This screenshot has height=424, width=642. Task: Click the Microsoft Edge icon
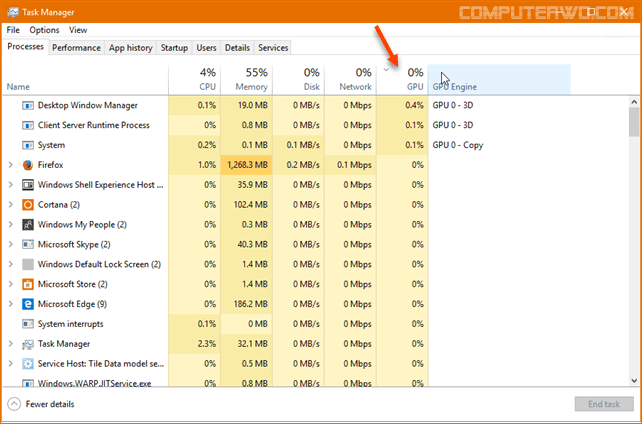click(27, 304)
